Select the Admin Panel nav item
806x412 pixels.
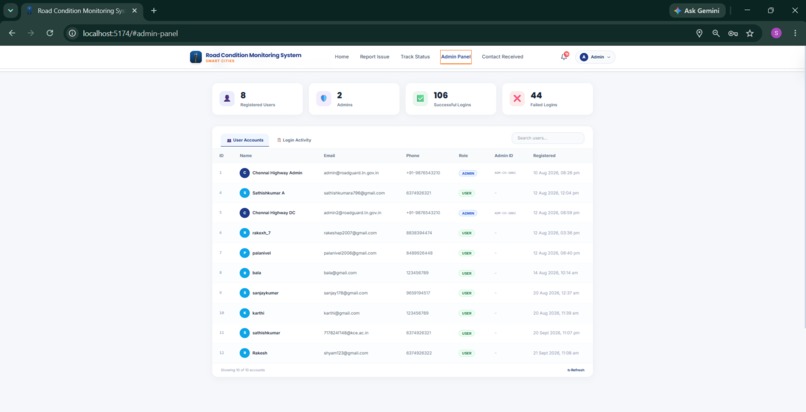coord(456,57)
